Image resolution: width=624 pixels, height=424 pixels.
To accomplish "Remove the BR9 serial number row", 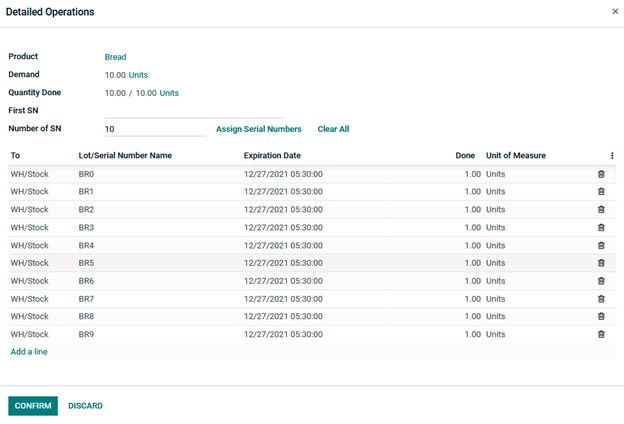I will [x=601, y=334].
